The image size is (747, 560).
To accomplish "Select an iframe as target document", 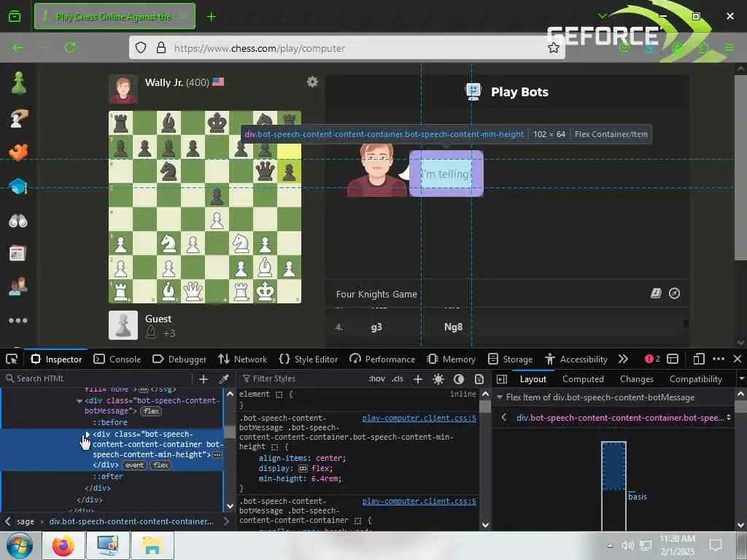I will tap(673, 359).
